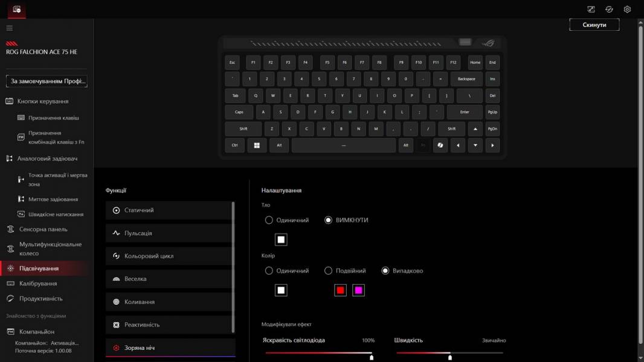Click the Веселка rainbow icon

click(117, 279)
